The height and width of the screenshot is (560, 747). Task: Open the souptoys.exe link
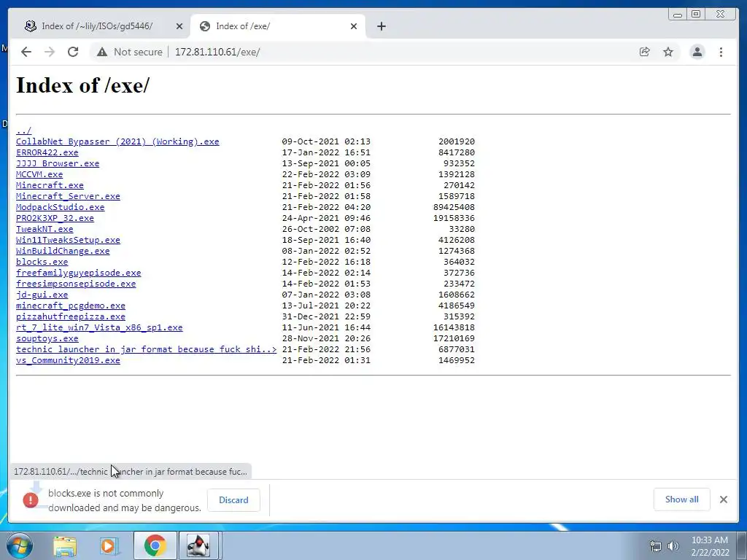pos(47,338)
